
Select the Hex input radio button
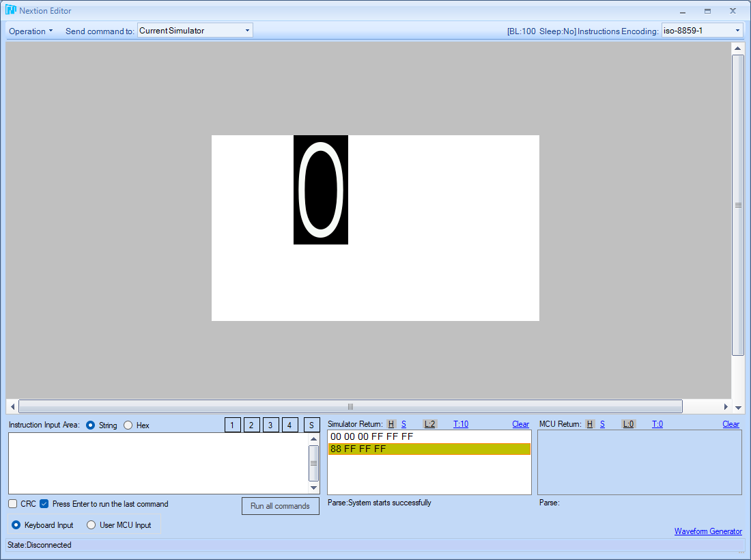[128, 425]
